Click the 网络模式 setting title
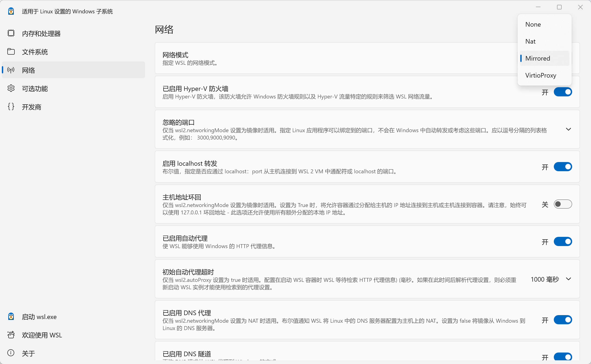The image size is (591, 364). click(x=175, y=55)
